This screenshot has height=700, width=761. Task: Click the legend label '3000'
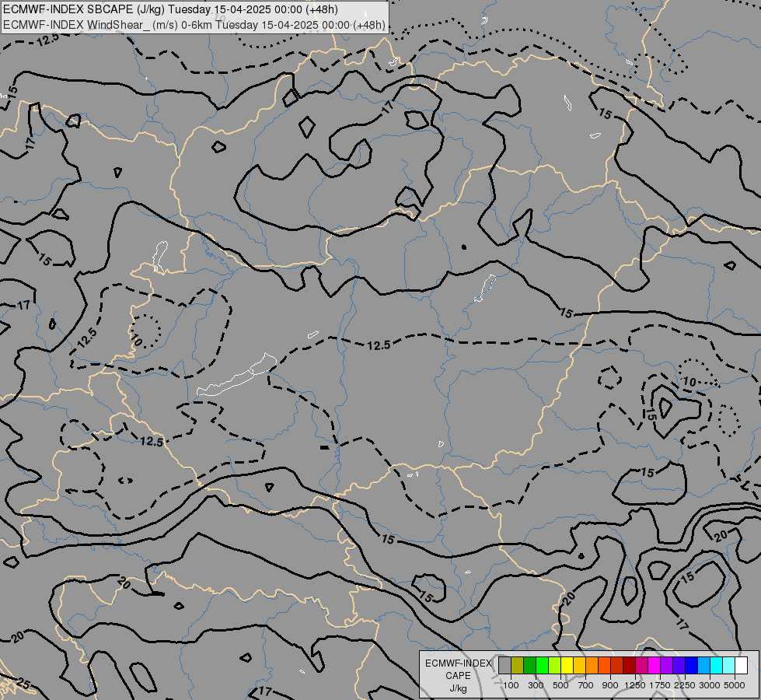pyautogui.click(x=709, y=685)
